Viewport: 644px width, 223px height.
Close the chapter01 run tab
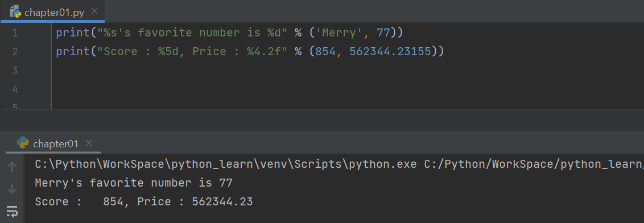[x=89, y=143]
